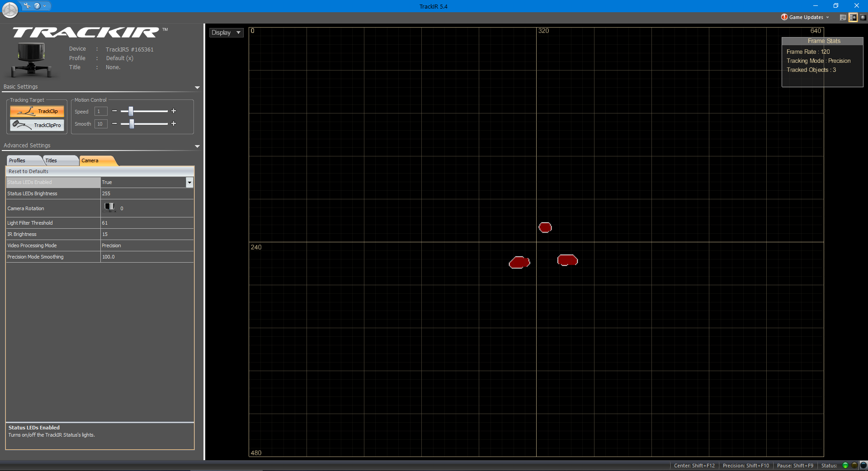Decrease Speed with the minus button
Image resolution: width=868 pixels, height=471 pixels.
pyautogui.click(x=114, y=111)
